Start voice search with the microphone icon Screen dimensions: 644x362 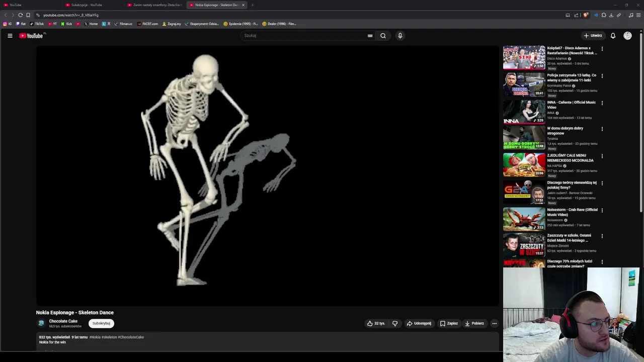click(x=400, y=36)
